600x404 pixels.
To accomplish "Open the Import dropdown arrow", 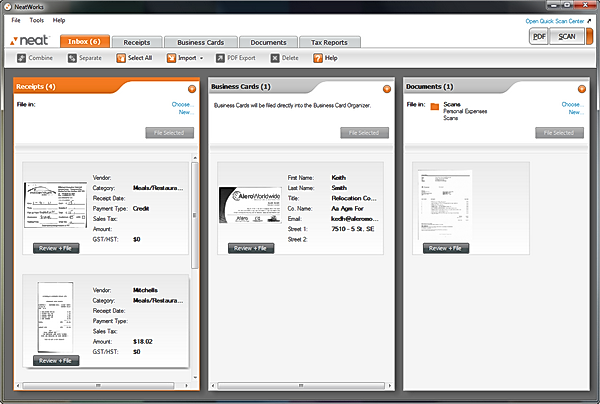I will coord(201,59).
